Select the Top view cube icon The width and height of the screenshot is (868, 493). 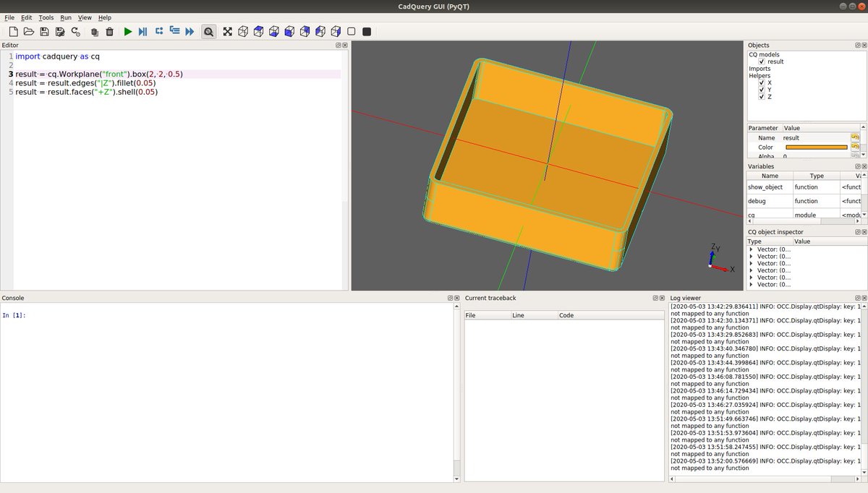259,32
